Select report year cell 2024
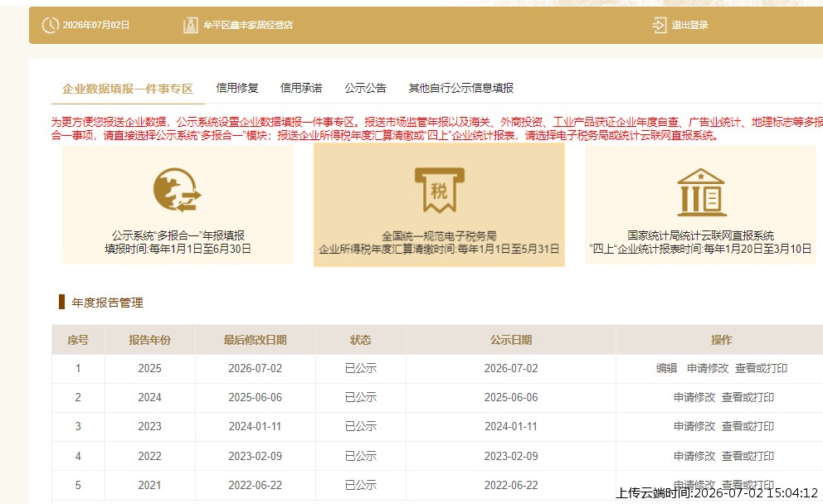Image resolution: width=823 pixels, height=504 pixels. pyautogui.click(x=149, y=398)
